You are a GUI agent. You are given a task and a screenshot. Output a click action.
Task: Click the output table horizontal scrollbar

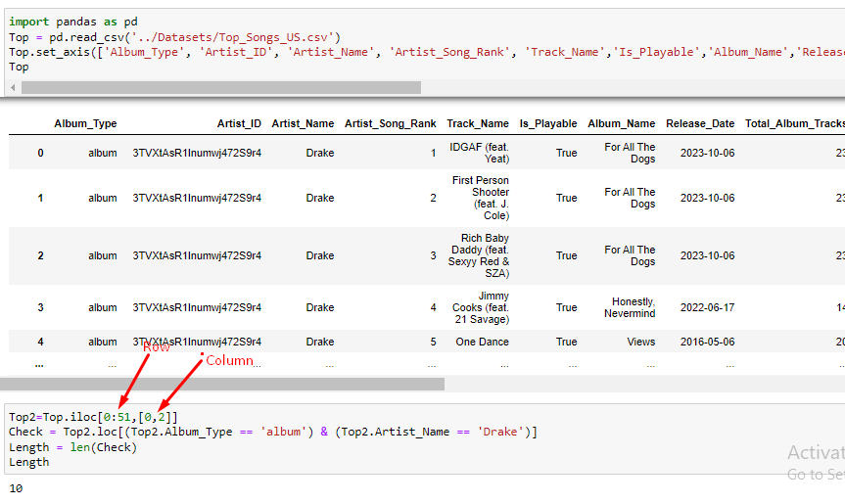pos(222,384)
